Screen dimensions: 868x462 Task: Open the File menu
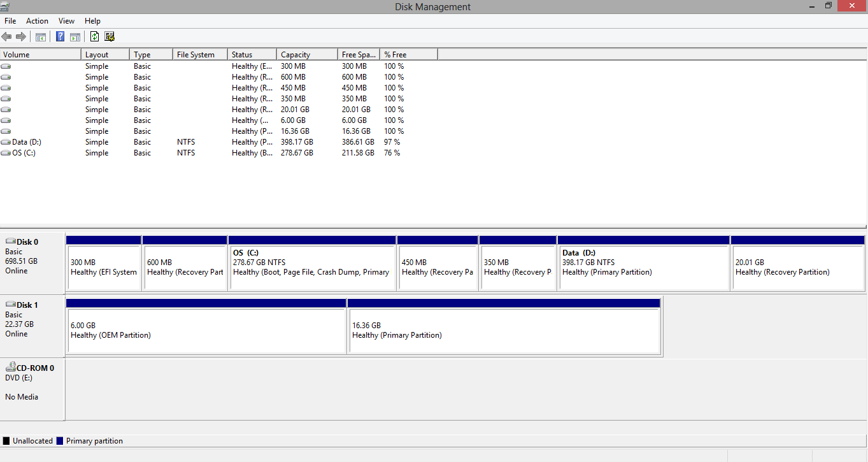[x=10, y=20]
